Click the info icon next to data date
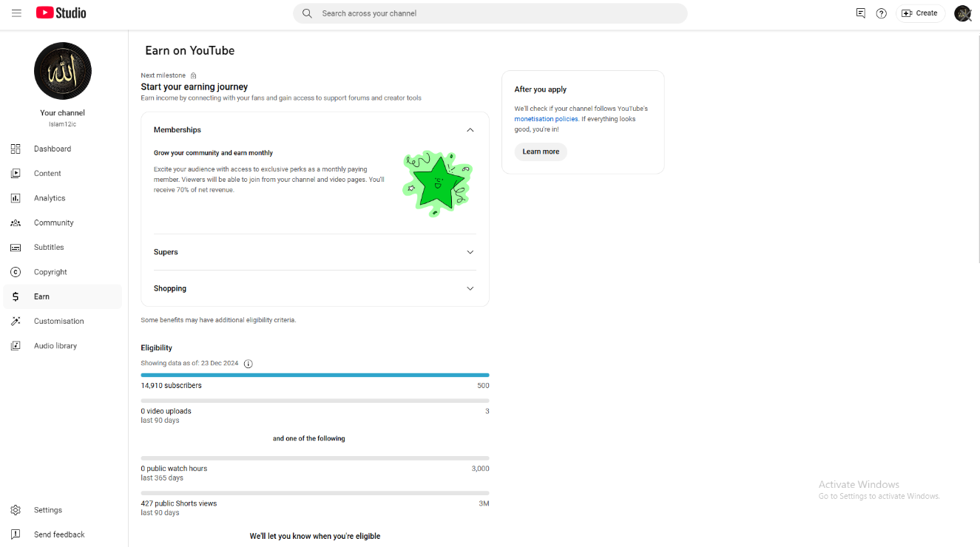This screenshot has width=980, height=547. pos(248,364)
